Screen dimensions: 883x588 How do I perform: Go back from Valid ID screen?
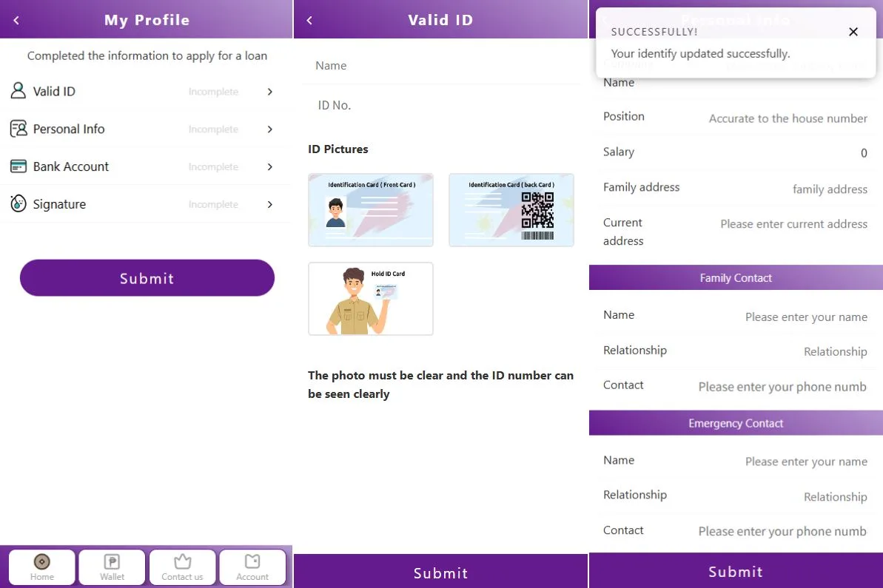tap(309, 20)
